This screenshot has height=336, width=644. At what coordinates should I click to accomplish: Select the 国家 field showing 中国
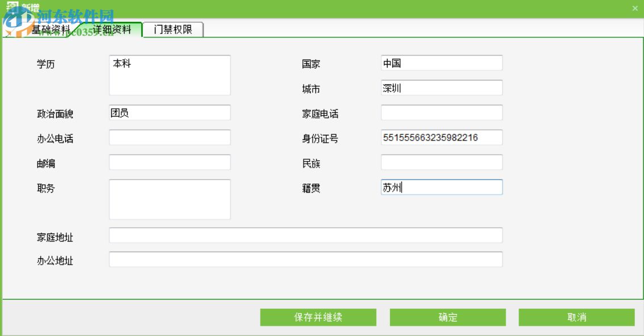(441, 62)
